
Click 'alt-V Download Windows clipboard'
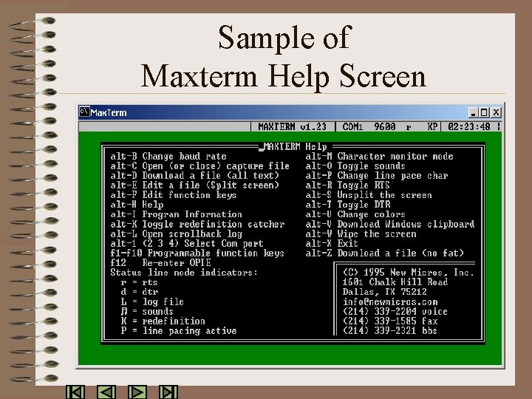(x=390, y=225)
